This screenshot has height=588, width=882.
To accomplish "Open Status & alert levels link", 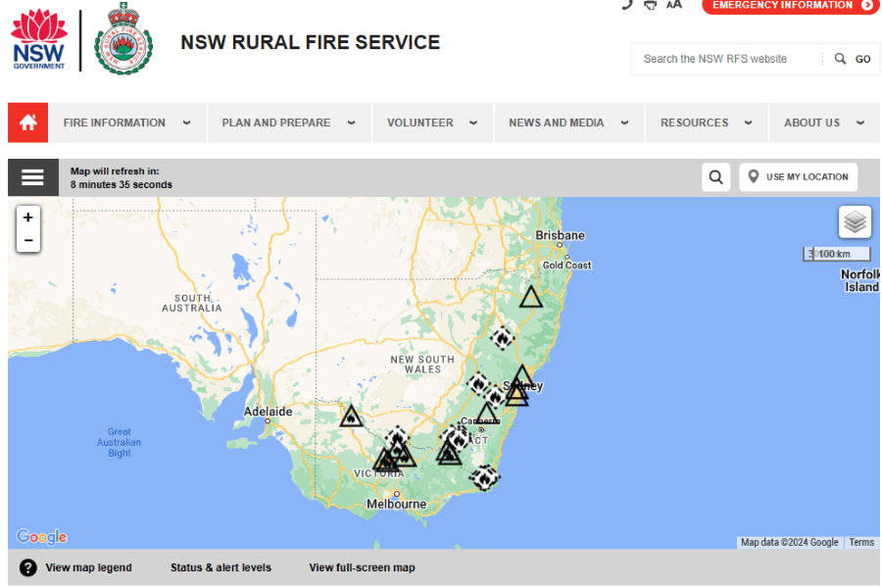I will 220,567.
